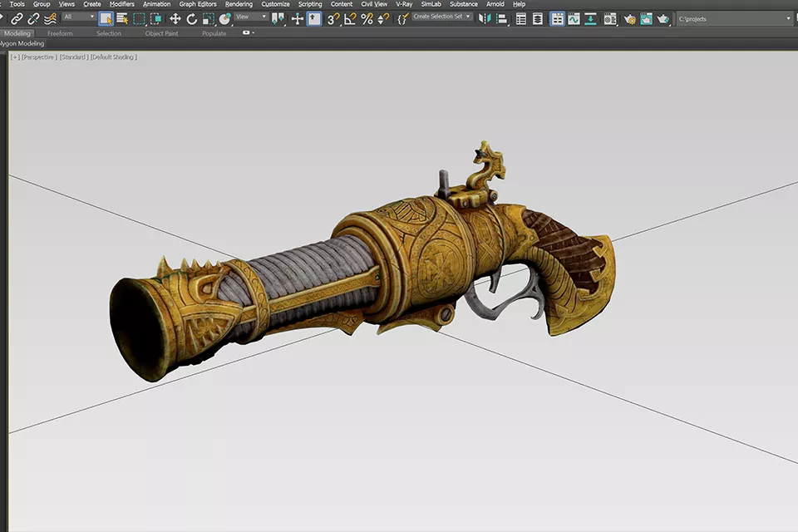
Task: Click the Unlink Selection broken chain icon
Action: 33,19
